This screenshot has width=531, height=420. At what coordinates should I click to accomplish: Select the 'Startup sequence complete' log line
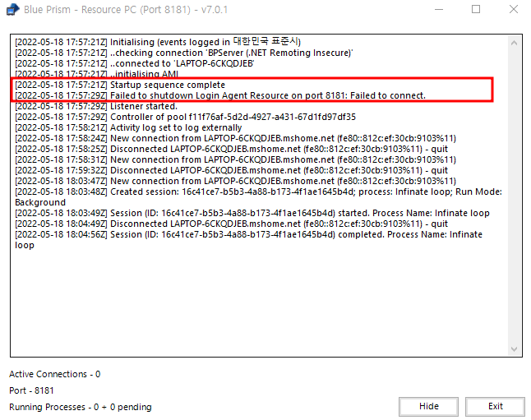coord(120,85)
